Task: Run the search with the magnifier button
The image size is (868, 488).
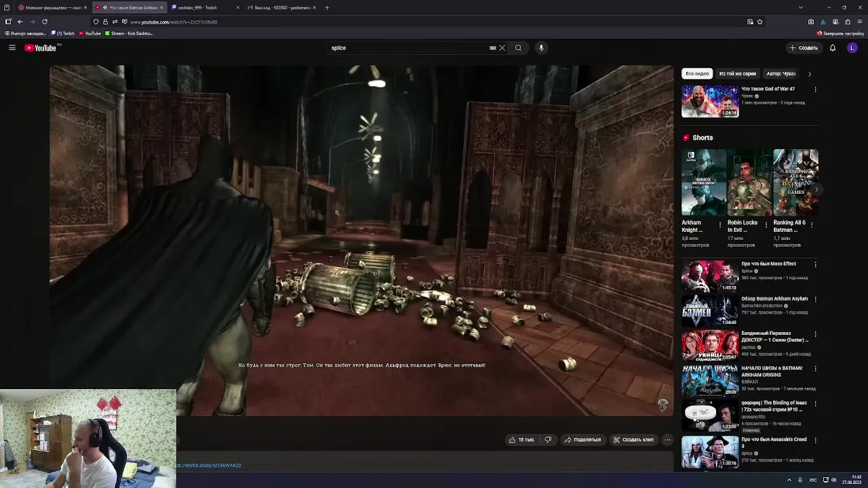Action: click(x=518, y=47)
